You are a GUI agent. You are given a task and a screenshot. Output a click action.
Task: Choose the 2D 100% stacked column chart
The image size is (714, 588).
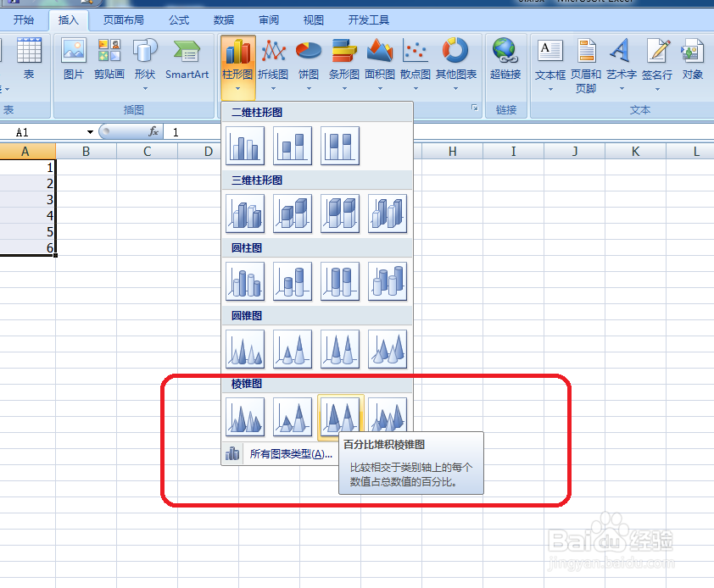click(340, 146)
